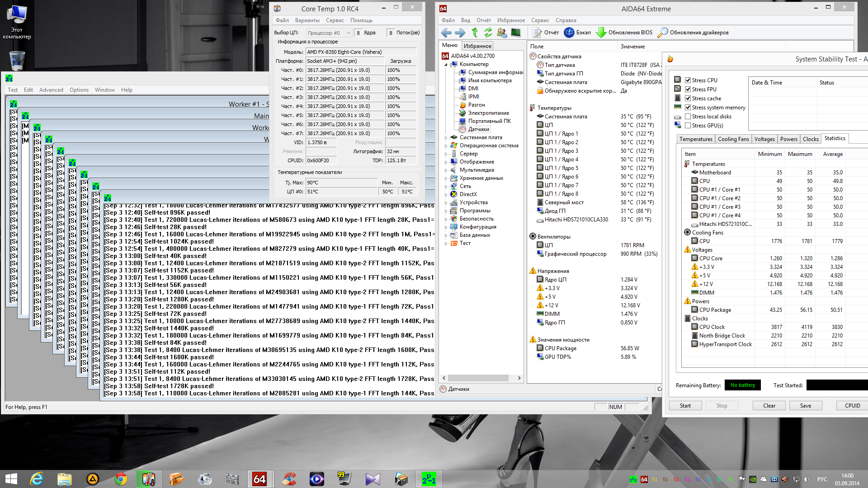Toggle the Stress cache checkbox
The image size is (868, 488).
[688, 99]
